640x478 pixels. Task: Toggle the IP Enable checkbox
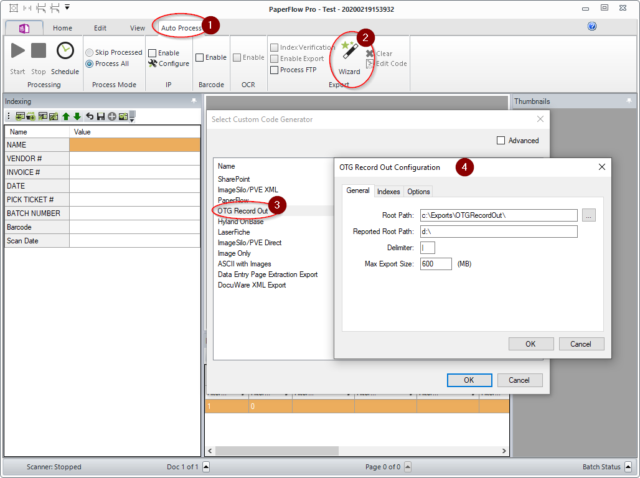(152, 53)
